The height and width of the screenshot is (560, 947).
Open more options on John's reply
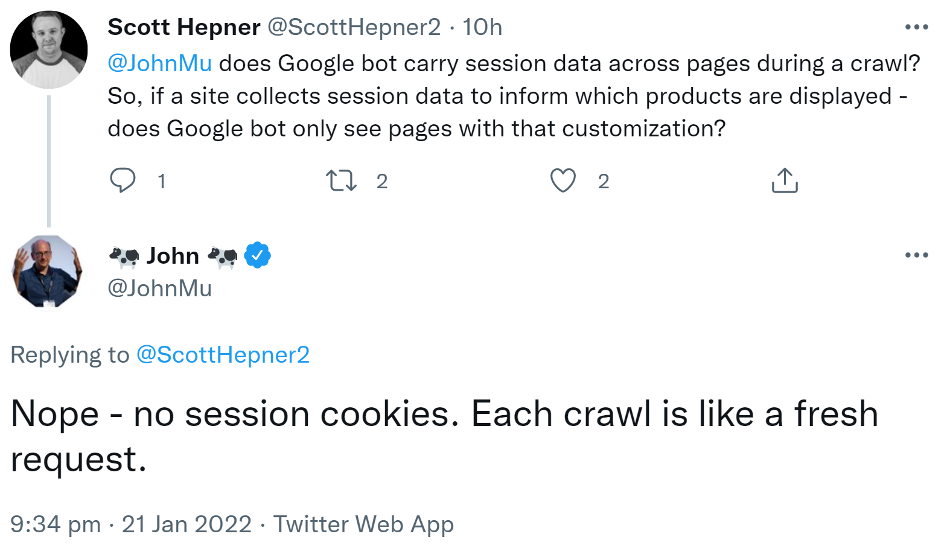click(917, 255)
